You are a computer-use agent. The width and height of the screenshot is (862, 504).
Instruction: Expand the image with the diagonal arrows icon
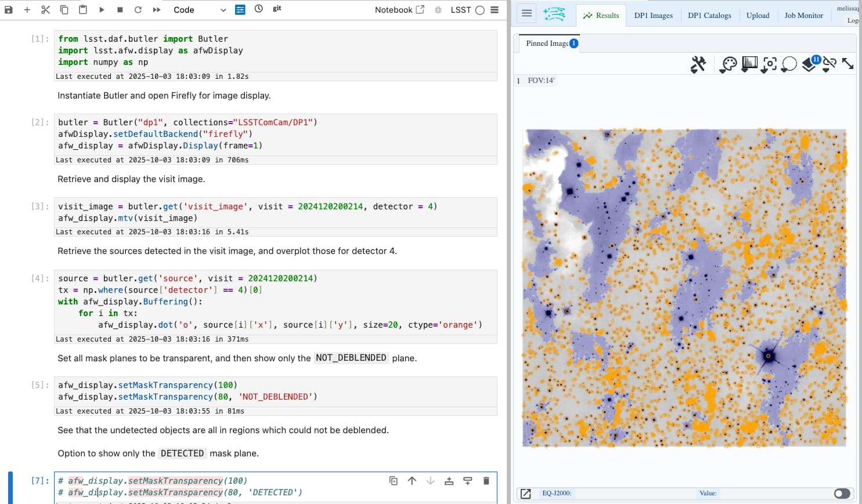(848, 64)
